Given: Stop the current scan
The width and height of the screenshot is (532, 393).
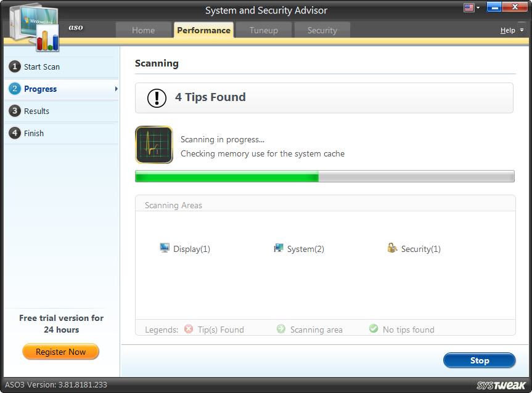Looking at the screenshot, I should pyautogui.click(x=479, y=360).
